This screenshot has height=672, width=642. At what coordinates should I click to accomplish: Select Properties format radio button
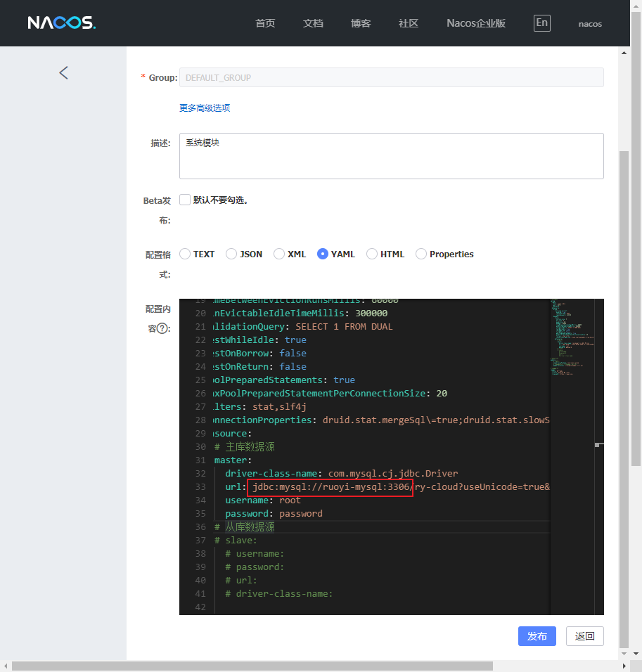pyautogui.click(x=421, y=254)
